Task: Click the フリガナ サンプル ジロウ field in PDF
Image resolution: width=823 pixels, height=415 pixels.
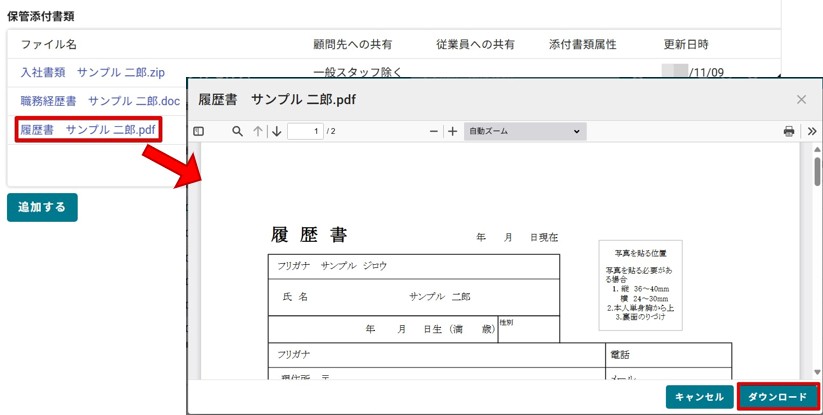Action: [x=414, y=266]
